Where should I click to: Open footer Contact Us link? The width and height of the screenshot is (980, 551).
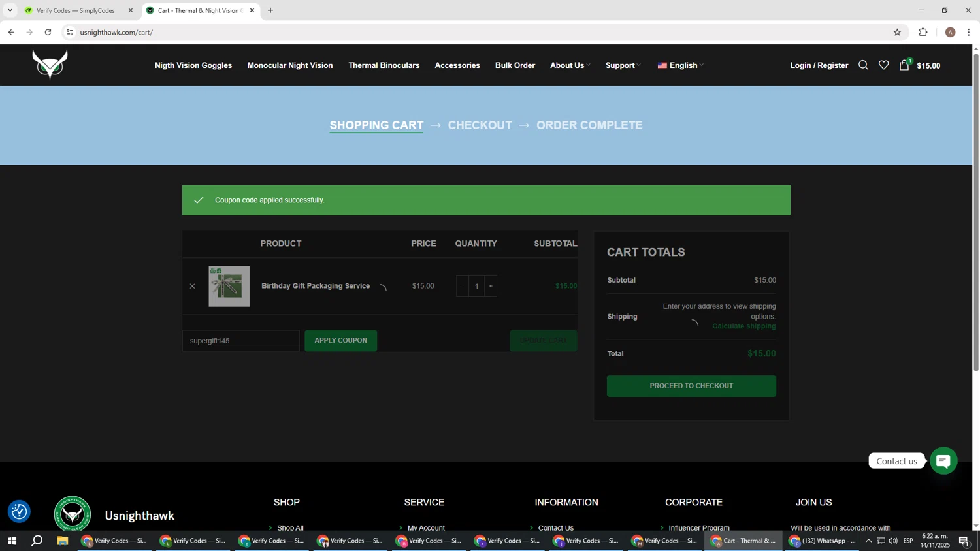coord(556,527)
